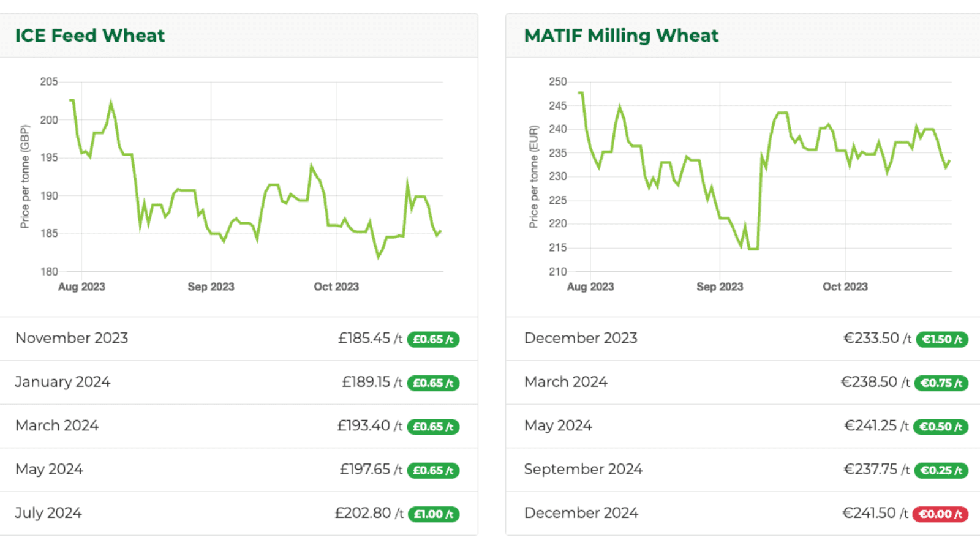Click the €238.50 /t price
This screenshot has height=551, width=980.
(x=875, y=382)
